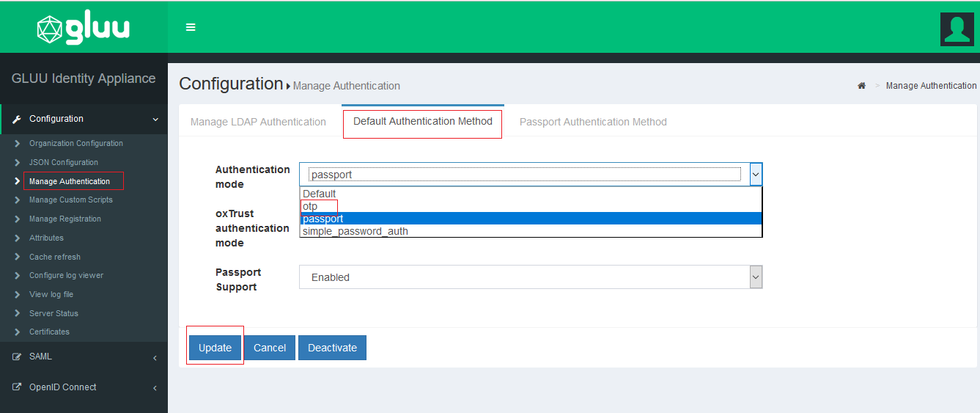
Task: Click the Gluu logo
Action: point(84,28)
